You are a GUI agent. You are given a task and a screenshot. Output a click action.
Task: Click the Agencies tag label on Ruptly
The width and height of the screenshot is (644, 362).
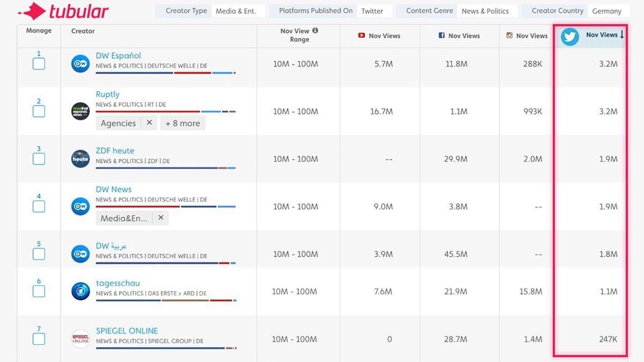[118, 123]
